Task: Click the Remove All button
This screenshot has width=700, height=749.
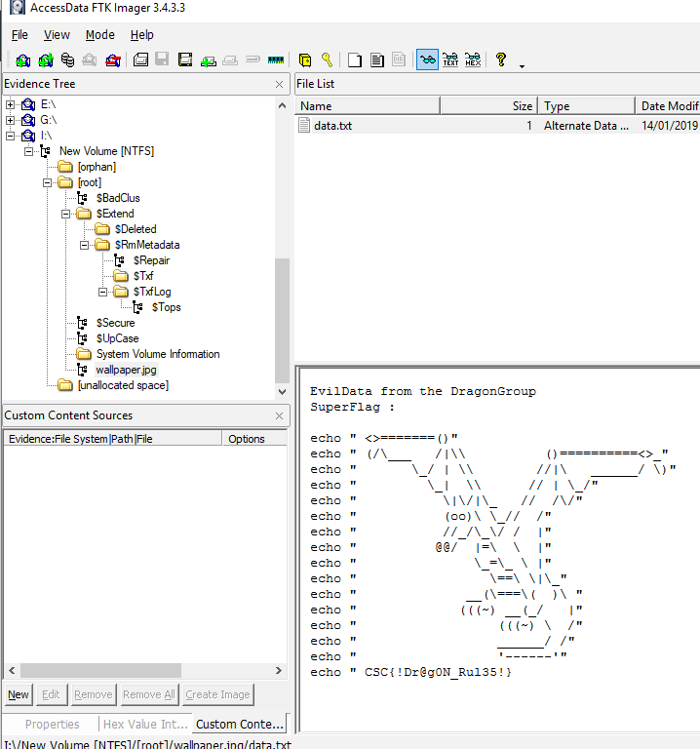Action: [x=149, y=694]
